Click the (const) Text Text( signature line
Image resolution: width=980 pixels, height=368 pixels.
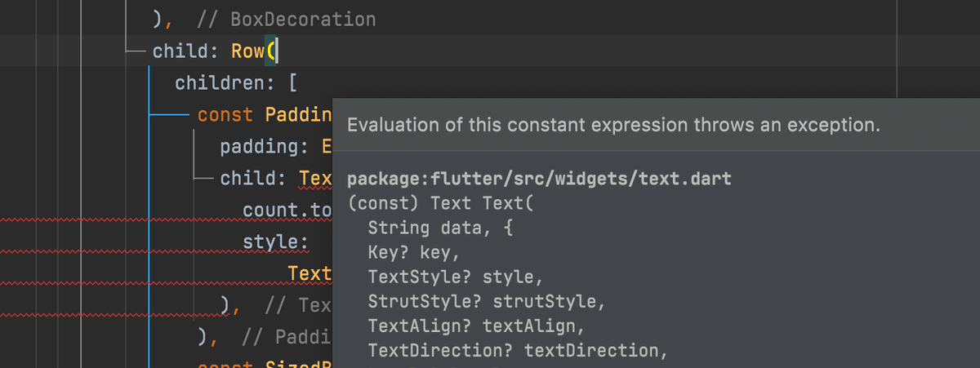pyautogui.click(x=440, y=204)
